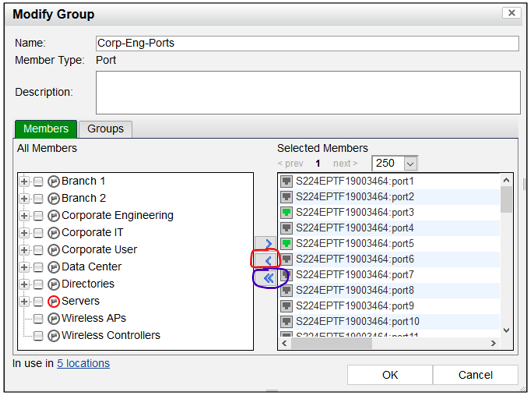Screen dimensions: 531x396
Task: Click the horizontal scrollbar thumb in Selected Members
Action: tap(332, 343)
